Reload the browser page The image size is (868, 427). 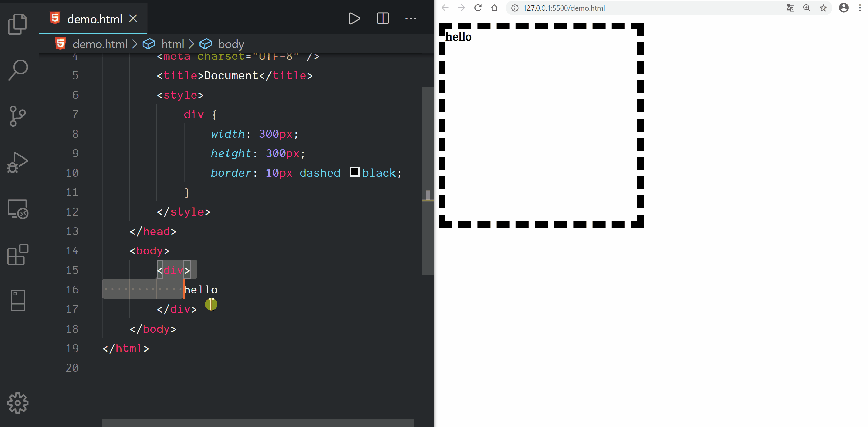[x=478, y=8]
